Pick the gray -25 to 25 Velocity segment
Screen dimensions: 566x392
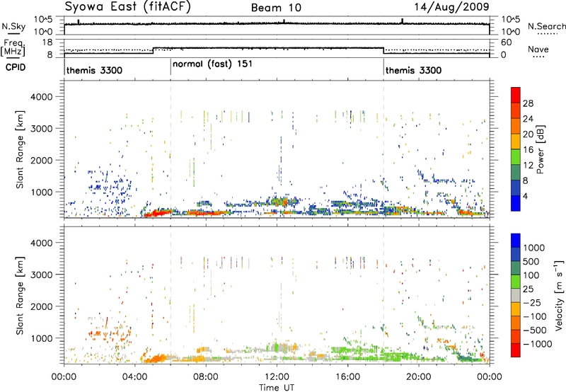coord(516,295)
